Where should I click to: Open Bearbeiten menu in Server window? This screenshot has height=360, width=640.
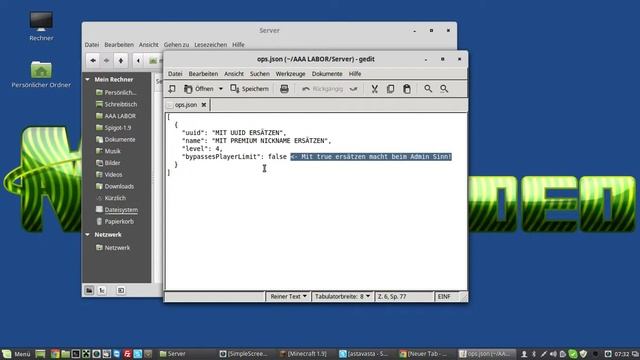pyautogui.click(x=119, y=45)
